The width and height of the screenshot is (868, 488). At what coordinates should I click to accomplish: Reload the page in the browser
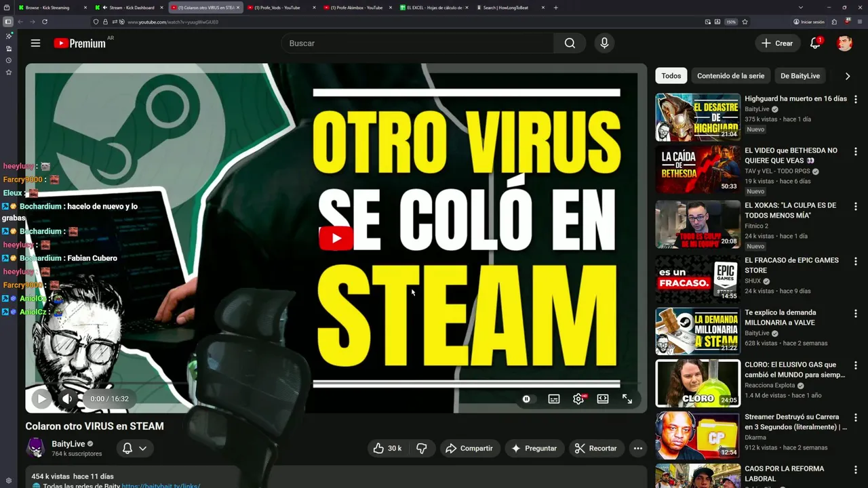coord(45,22)
